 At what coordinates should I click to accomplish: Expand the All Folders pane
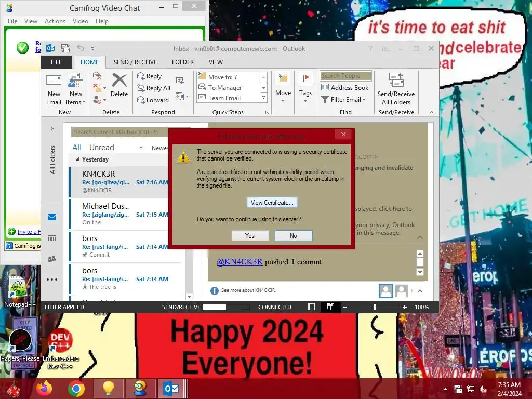tap(52, 129)
